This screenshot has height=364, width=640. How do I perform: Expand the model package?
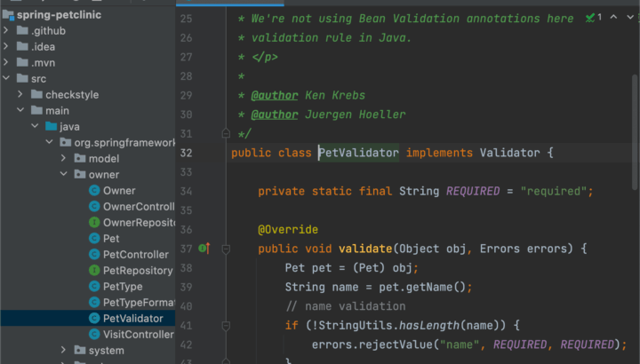[63, 158]
